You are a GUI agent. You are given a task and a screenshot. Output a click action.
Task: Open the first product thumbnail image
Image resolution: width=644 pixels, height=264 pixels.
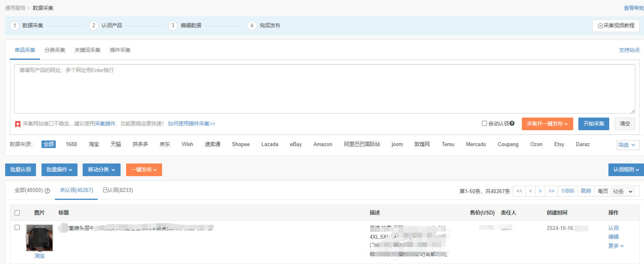[40, 238]
